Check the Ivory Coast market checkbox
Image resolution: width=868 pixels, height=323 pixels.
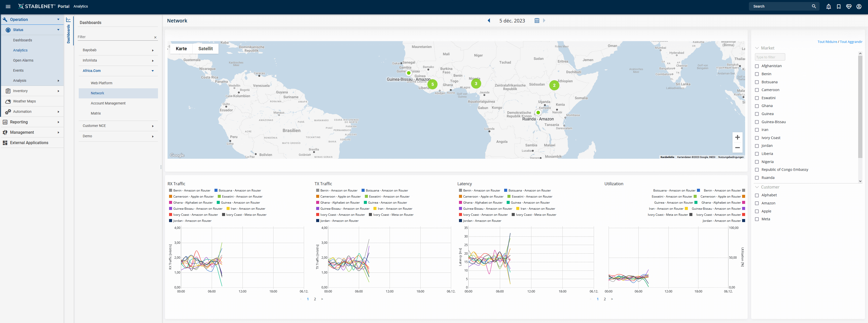tap(757, 138)
